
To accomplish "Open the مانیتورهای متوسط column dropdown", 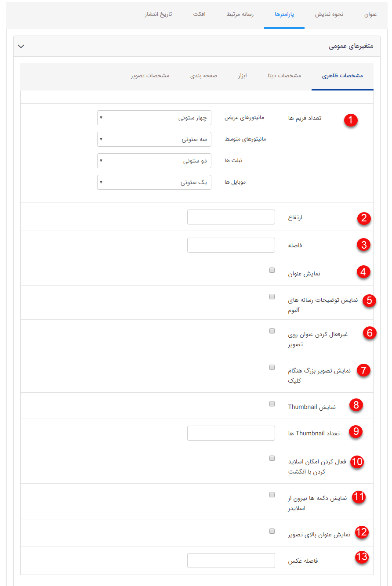I will click(154, 139).
